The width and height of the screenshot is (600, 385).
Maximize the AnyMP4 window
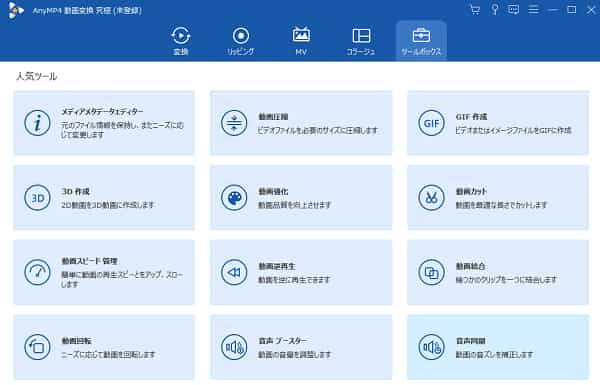point(571,10)
